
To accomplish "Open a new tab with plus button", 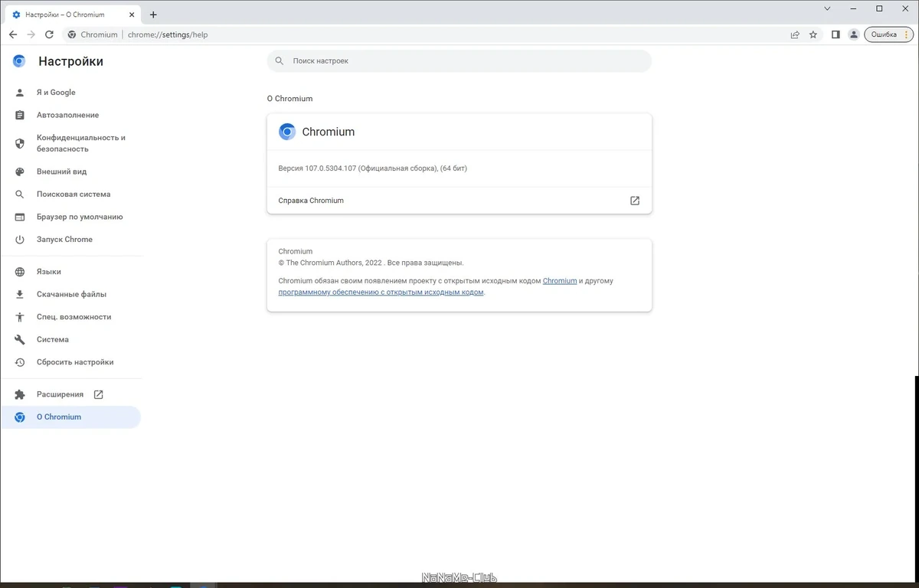I will [x=153, y=15].
